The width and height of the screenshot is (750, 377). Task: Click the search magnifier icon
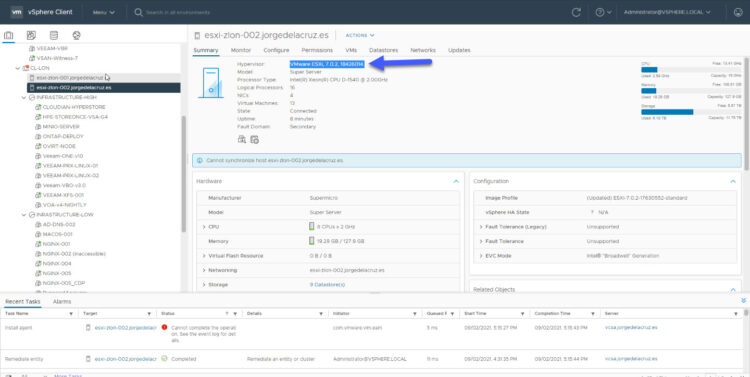pyautogui.click(x=139, y=12)
